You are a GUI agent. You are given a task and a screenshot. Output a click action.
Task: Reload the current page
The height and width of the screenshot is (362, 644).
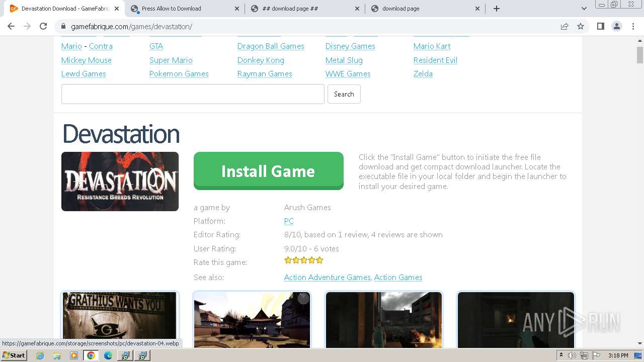pos(43,27)
